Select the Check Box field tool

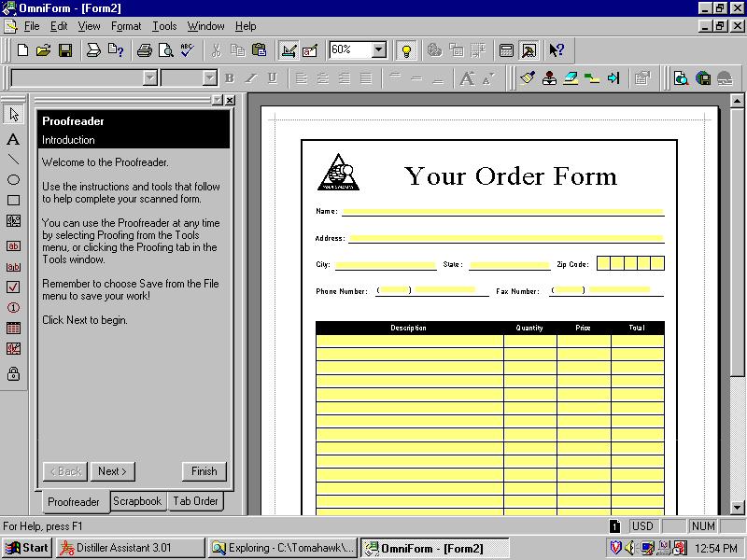coord(13,287)
